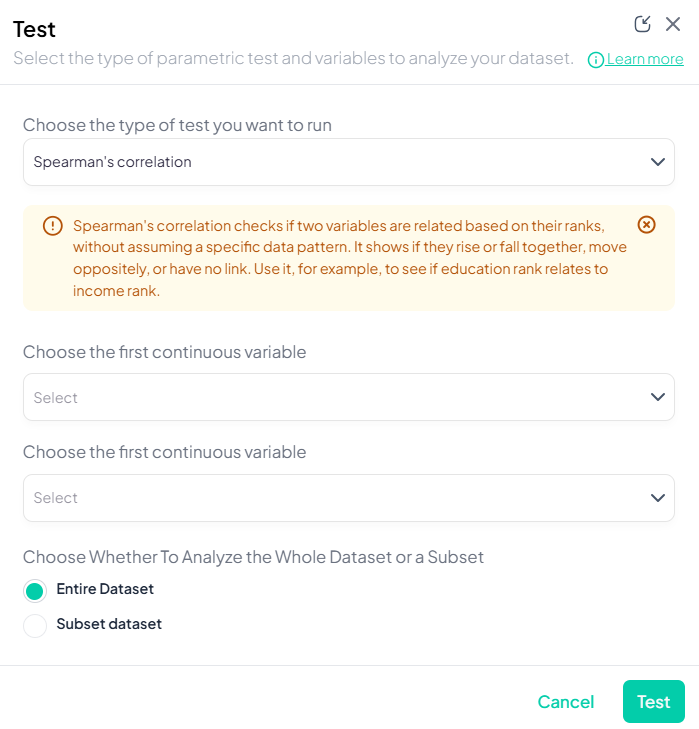The height and width of the screenshot is (729, 699).
Task: Click the chevron of the lower variable dropdown
Action: (x=657, y=498)
